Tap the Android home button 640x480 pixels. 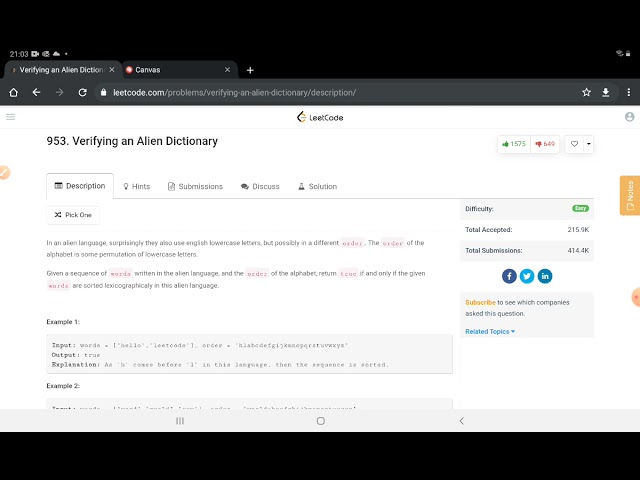[321, 421]
